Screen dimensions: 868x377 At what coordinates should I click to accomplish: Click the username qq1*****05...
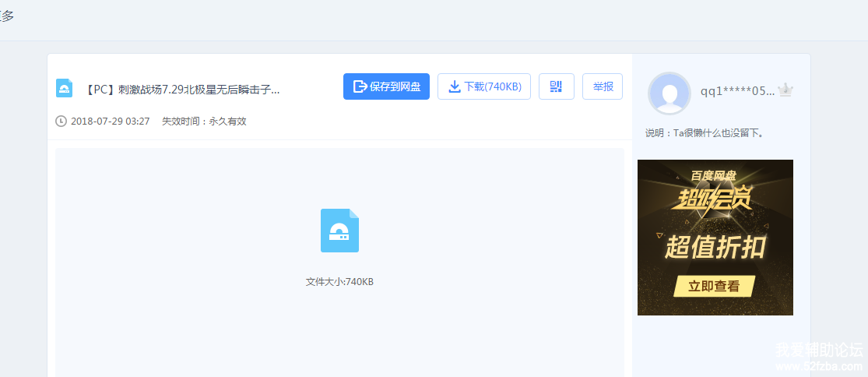[737, 91]
